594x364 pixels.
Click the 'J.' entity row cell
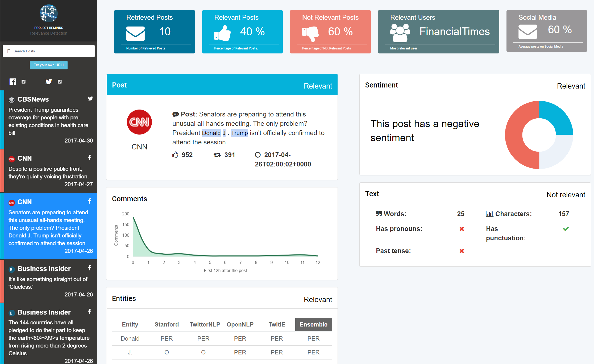[130, 352]
